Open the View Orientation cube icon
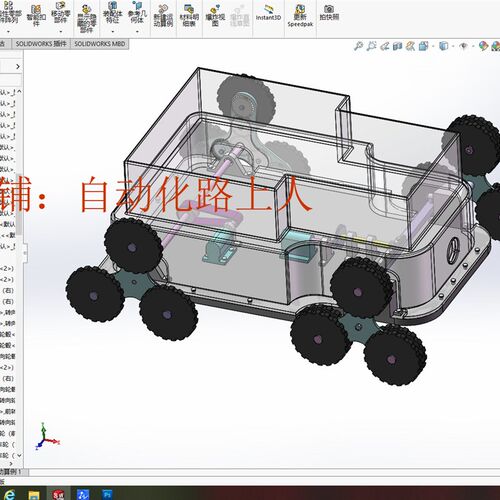This screenshot has height=500, width=500. coord(423,46)
